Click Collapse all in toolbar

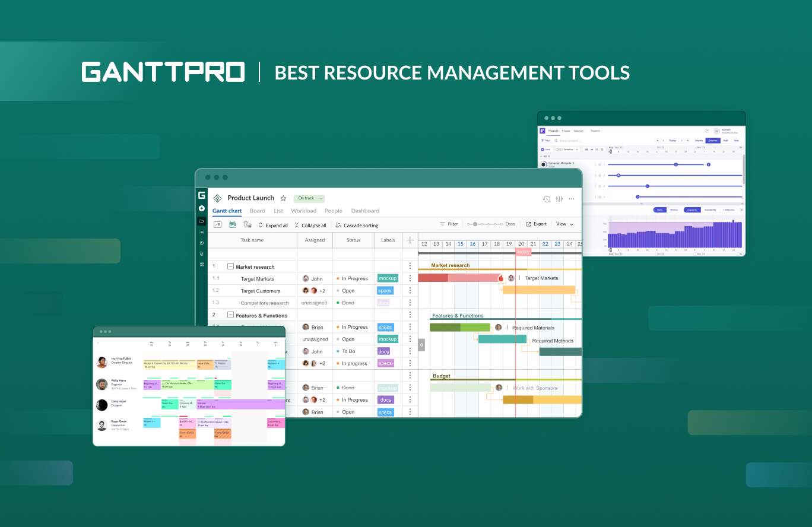[310, 226]
